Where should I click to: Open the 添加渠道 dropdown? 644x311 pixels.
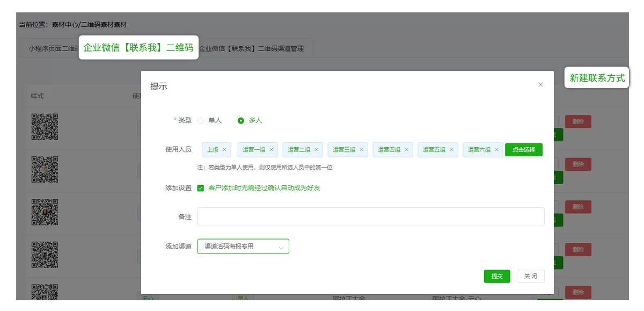point(243,246)
